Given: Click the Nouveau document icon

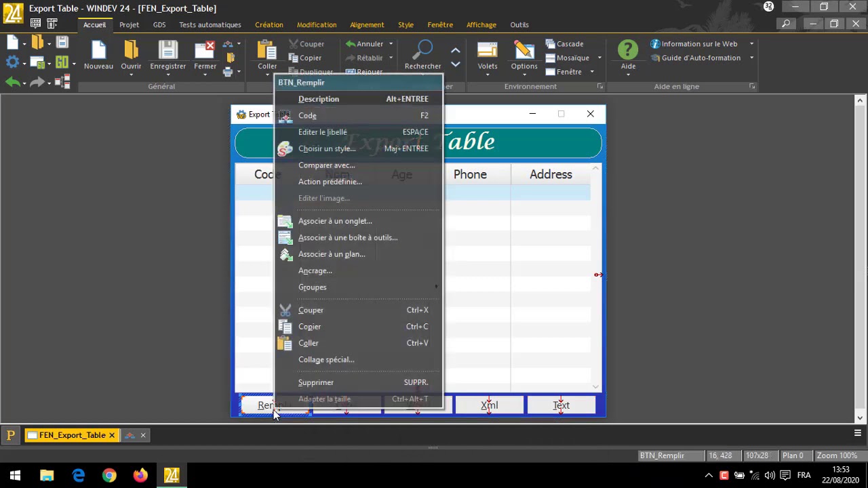Looking at the screenshot, I should 98,50.
